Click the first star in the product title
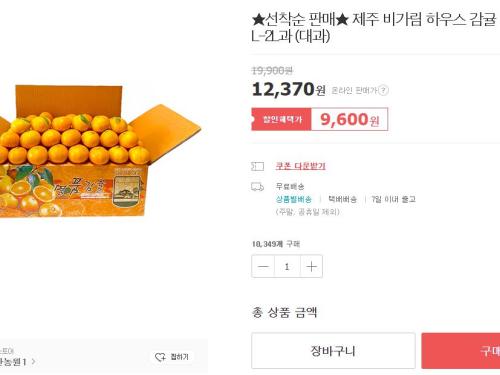 [x=258, y=20]
